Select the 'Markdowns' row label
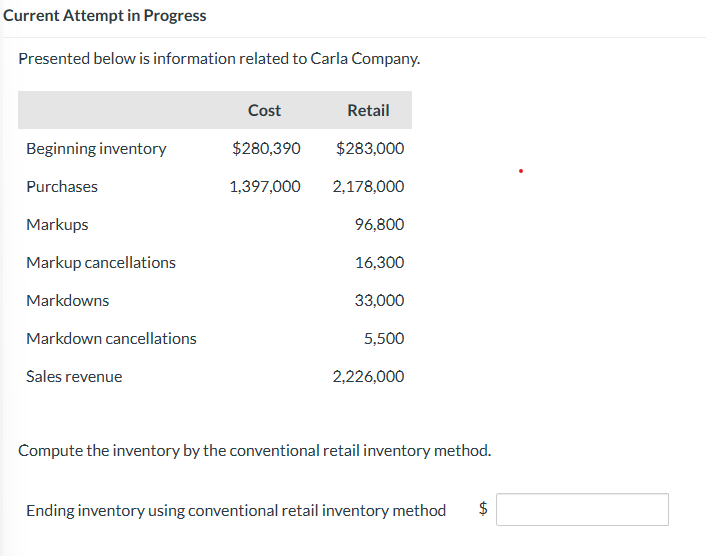 click(x=68, y=300)
